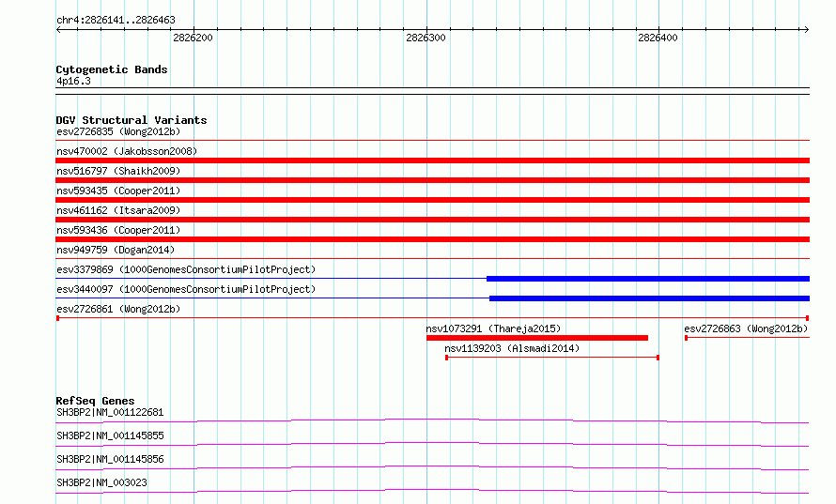The width and height of the screenshot is (836, 504).
Task: Open variant nsv1073291 (Thareja2015) label
Action: click(493, 328)
